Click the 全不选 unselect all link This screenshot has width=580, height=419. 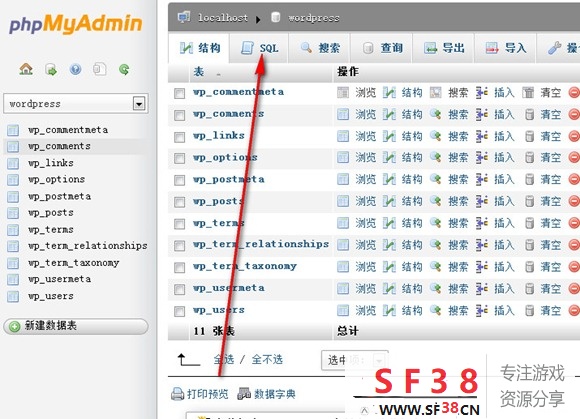point(267,359)
